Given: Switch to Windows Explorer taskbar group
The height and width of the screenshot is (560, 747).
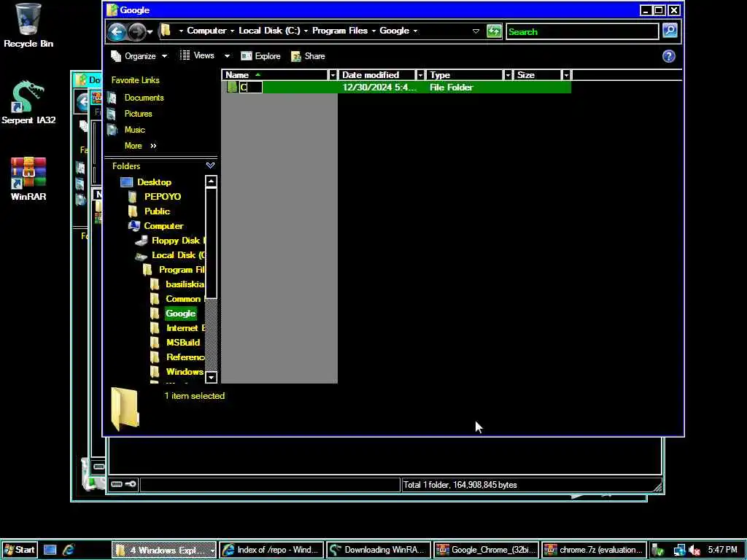Looking at the screenshot, I should point(164,550).
